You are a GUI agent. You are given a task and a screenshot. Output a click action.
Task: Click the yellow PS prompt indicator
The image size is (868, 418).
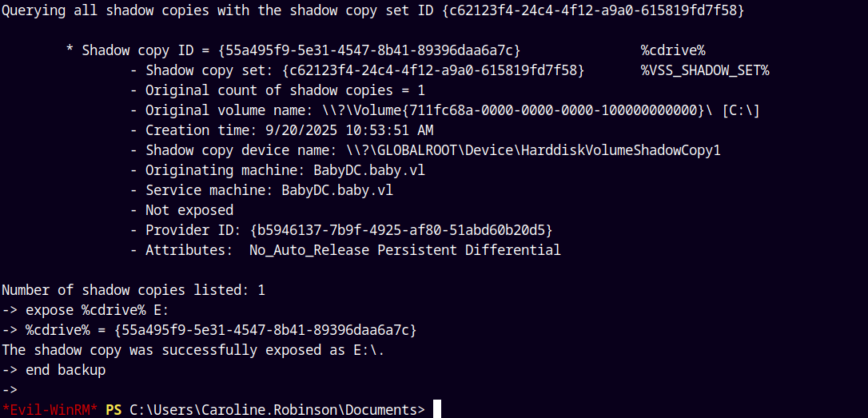113,410
